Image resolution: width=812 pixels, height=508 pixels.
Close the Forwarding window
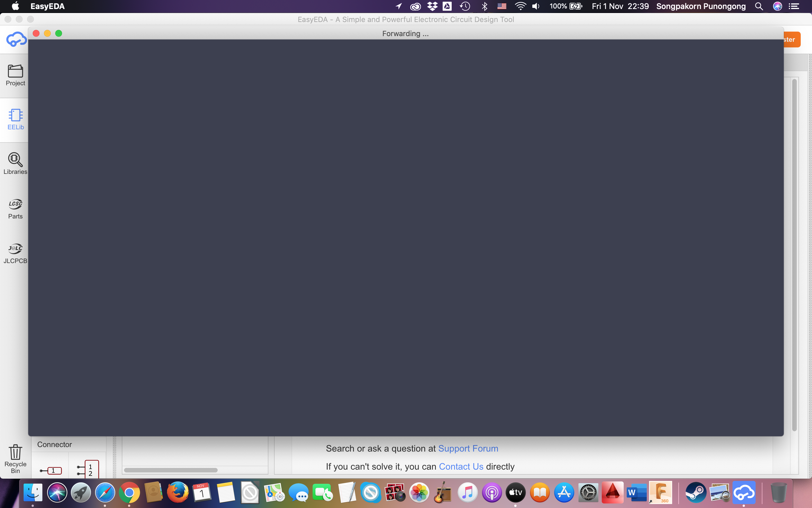[36, 33]
